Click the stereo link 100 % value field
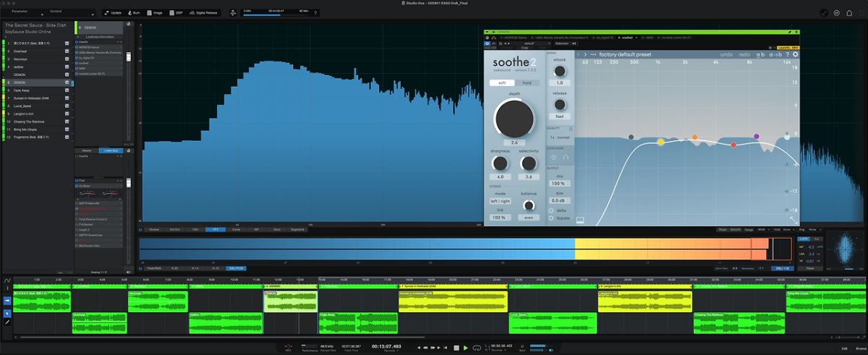The width and height of the screenshot is (868, 355). pyautogui.click(x=500, y=217)
